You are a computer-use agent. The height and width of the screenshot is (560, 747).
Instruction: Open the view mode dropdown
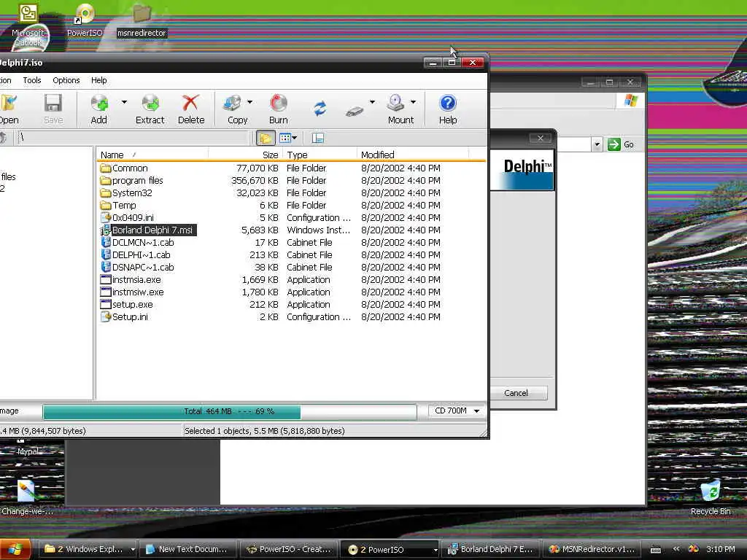(x=295, y=138)
